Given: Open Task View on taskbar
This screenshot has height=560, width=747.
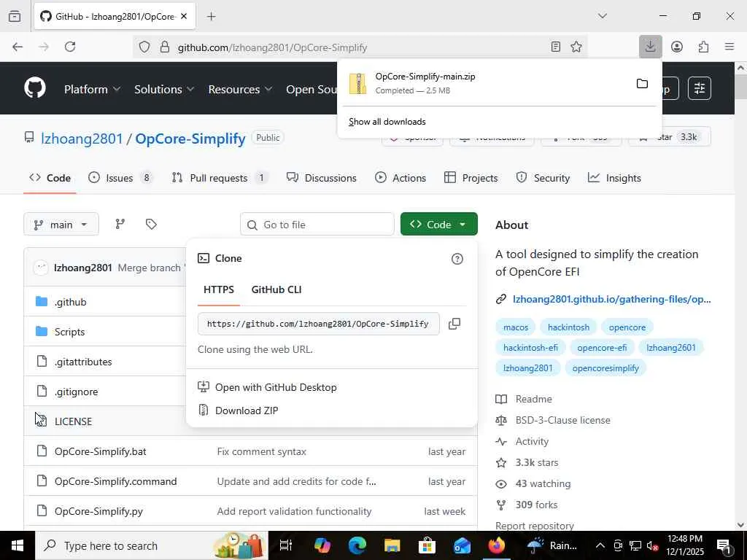Looking at the screenshot, I should [x=286, y=545].
